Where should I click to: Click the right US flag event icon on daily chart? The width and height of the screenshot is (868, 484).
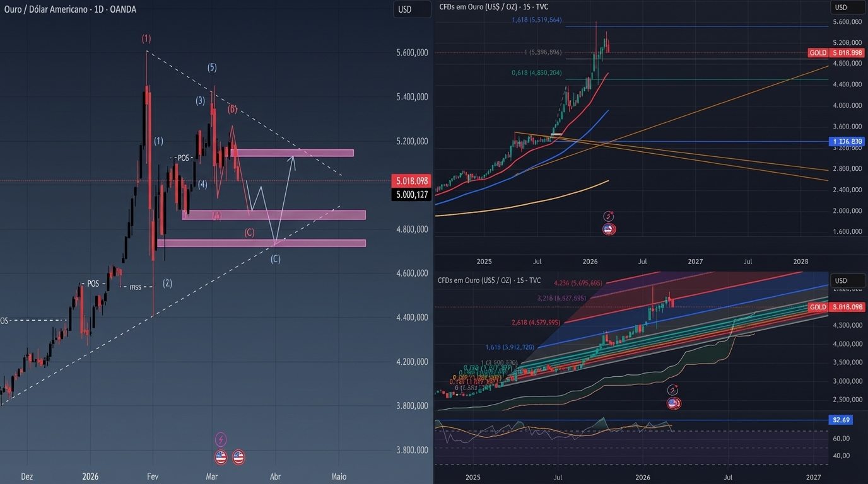[x=238, y=458]
